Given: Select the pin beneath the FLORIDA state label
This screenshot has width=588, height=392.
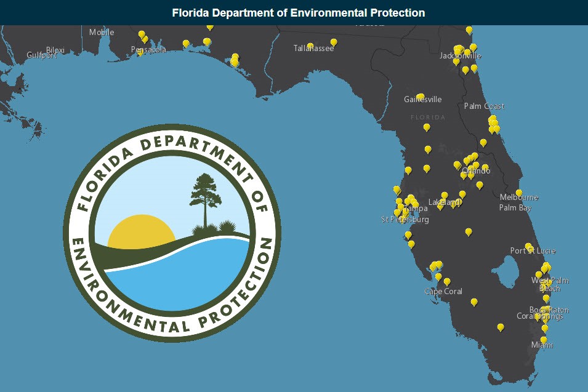Looking at the screenshot, I should pos(427,127).
